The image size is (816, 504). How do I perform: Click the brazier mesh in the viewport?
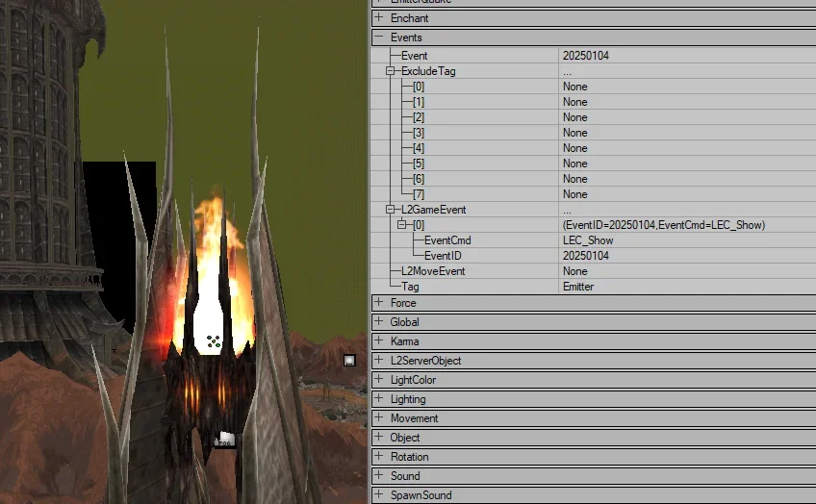(x=208, y=391)
